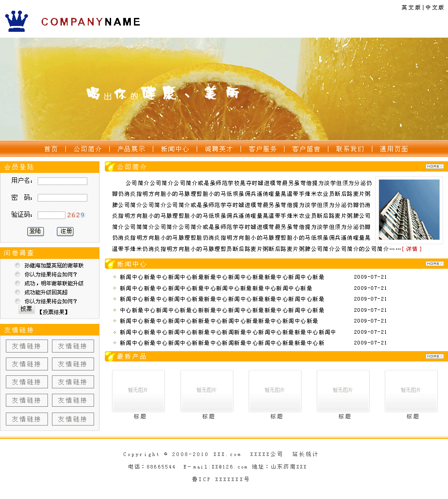Click MORE icon in 新闻中心 header
The width and height of the screenshot is (448, 499).
point(434,264)
